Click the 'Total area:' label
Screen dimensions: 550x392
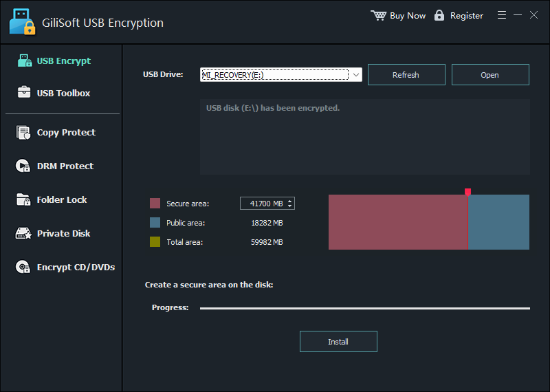coord(184,242)
